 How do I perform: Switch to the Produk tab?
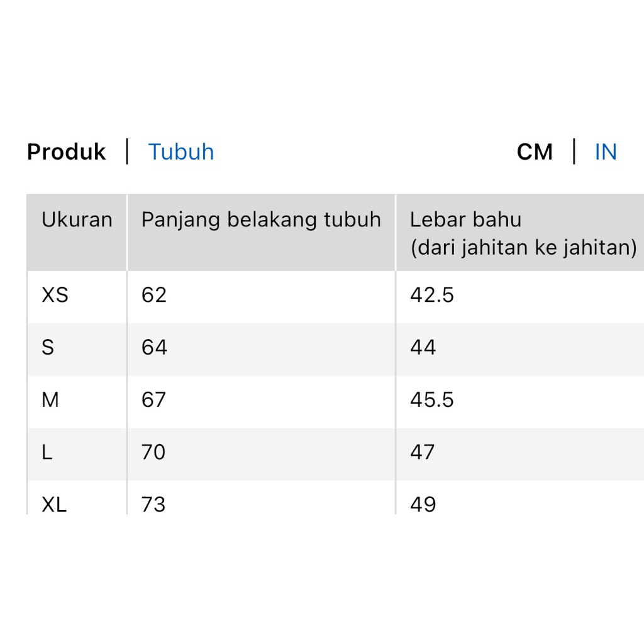(66, 152)
